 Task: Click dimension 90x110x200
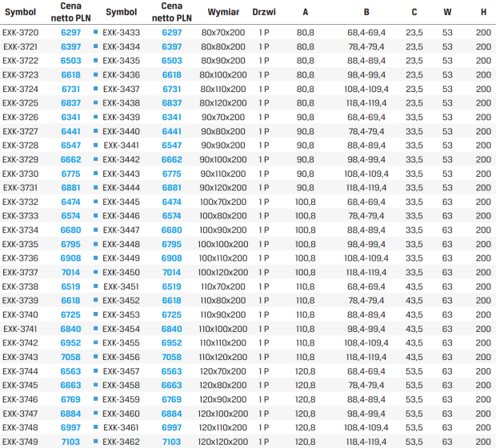223,174
